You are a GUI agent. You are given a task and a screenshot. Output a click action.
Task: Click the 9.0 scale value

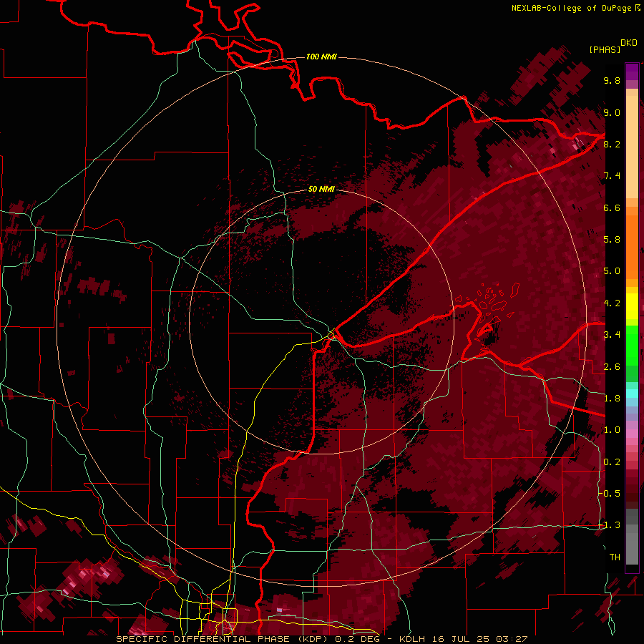point(612,112)
